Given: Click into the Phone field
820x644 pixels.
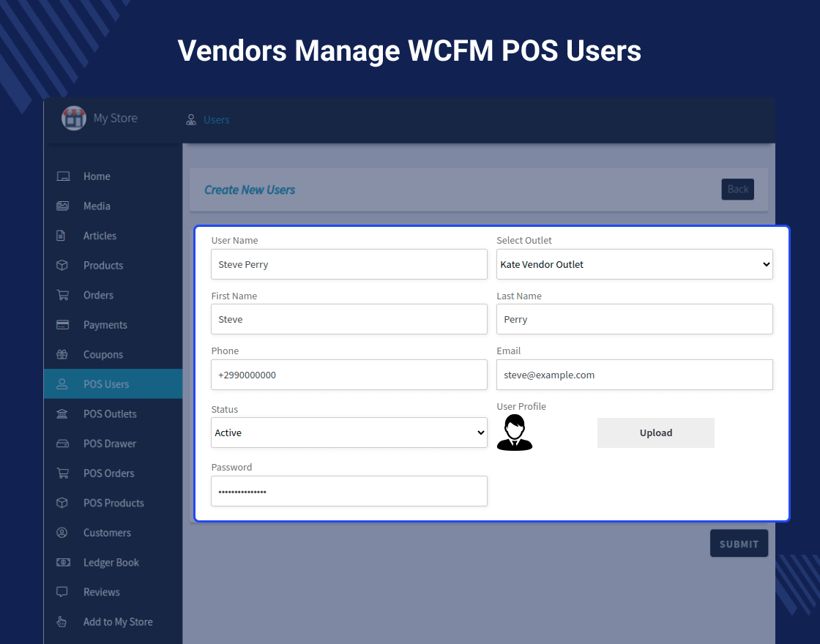Looking at the screenshot, I should click(348, 374).
